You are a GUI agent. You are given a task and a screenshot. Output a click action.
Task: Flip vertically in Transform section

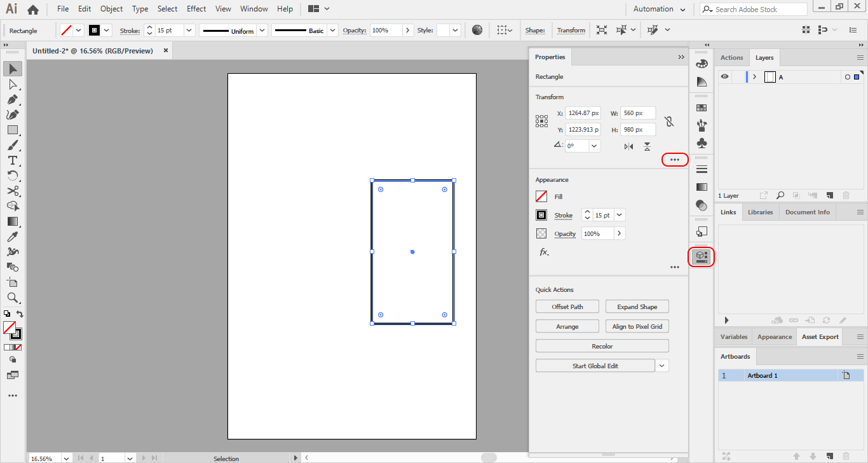[647, 146]
